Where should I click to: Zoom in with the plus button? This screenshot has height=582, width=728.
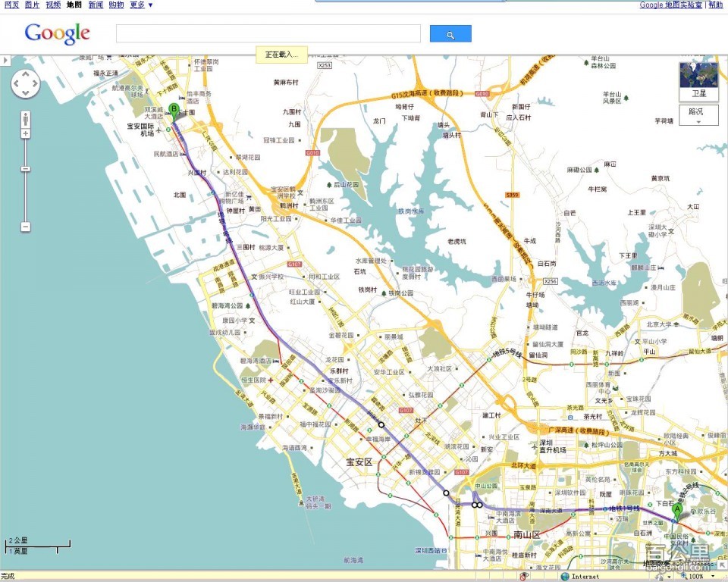click(x=26, y=134)
